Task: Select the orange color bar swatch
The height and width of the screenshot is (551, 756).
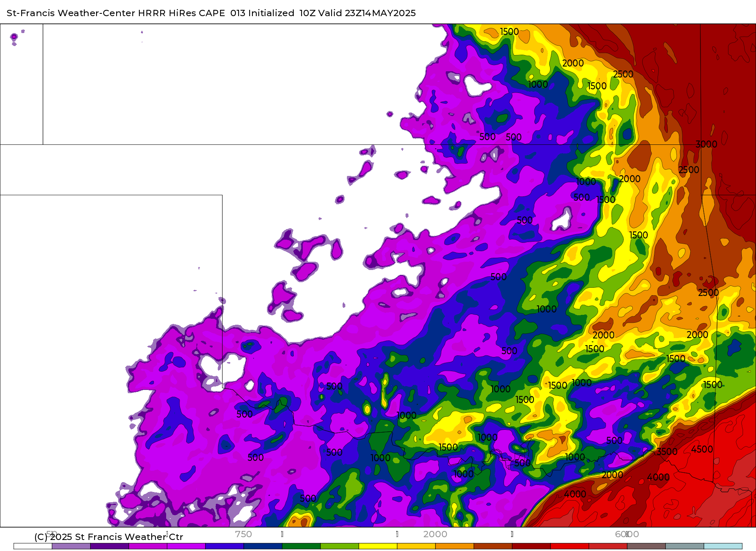Action: tap(454, 546)
